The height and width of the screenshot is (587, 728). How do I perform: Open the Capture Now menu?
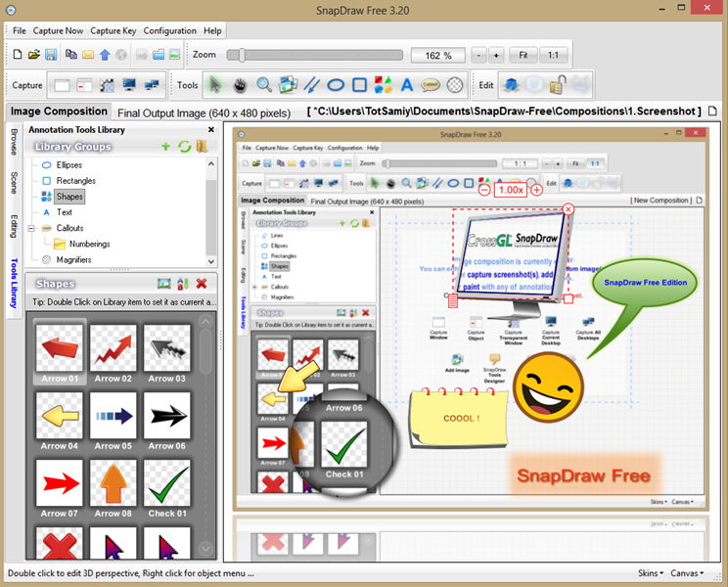(x=58, y=30)
